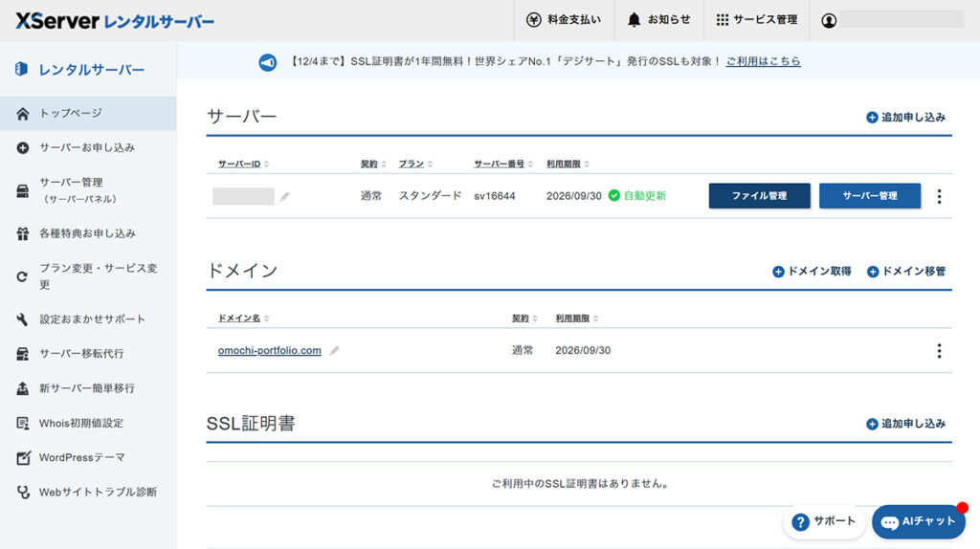980x549 pixels.
Task: Select トップページ in the sidebar
Action: click(x=70, y=113)
